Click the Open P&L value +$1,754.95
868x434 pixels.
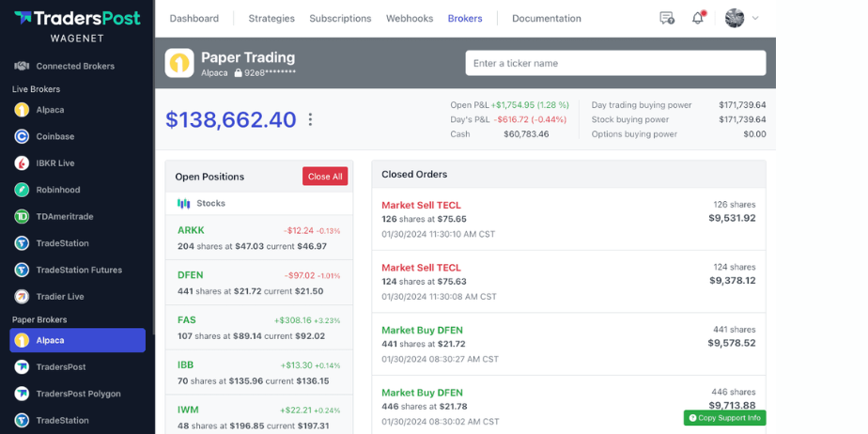coord(530,104)
